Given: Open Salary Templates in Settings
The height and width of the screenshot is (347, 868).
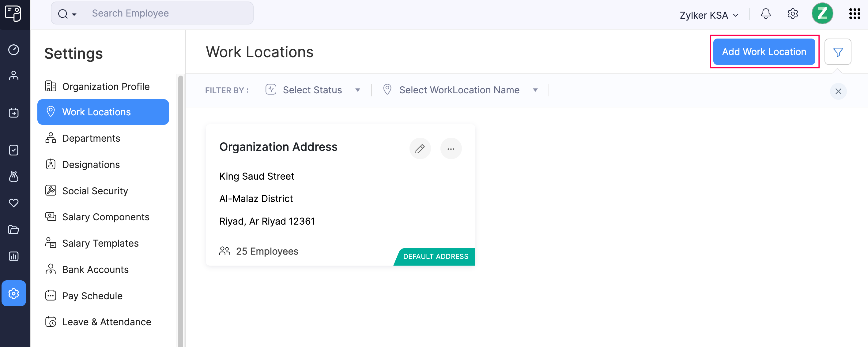Looking at the screenshot, I should tap(100, 243).
